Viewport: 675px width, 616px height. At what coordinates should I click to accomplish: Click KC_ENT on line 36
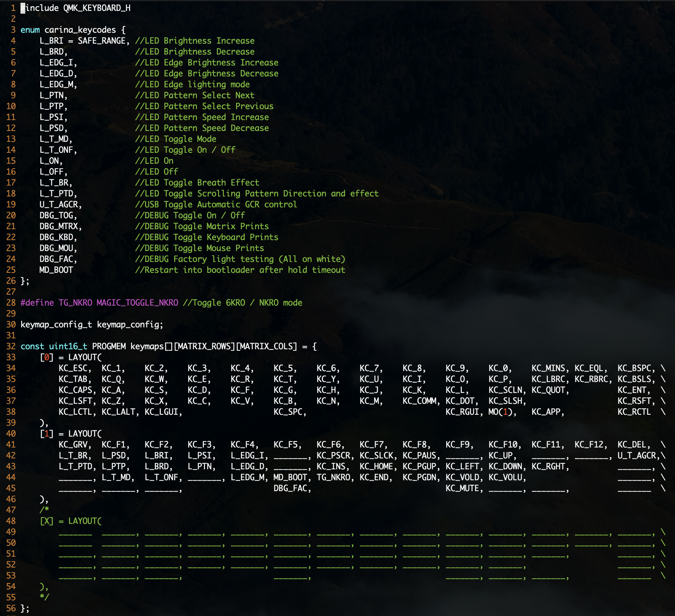coord(632,390)
